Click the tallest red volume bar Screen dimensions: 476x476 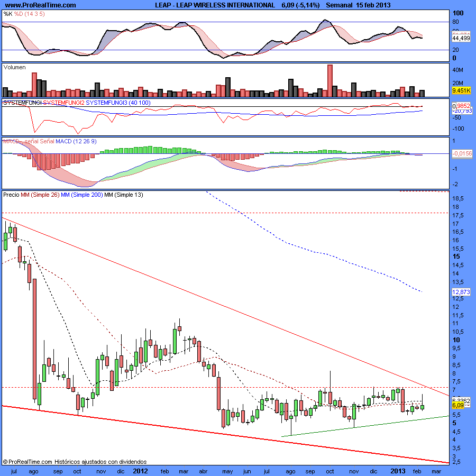[330, 81]
